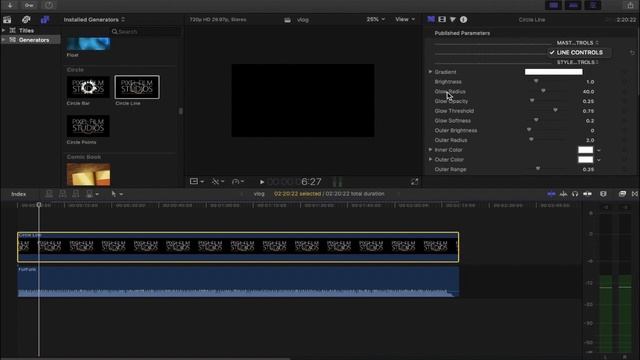
Task: Open the timeline Index
Action: coord(18,194)
